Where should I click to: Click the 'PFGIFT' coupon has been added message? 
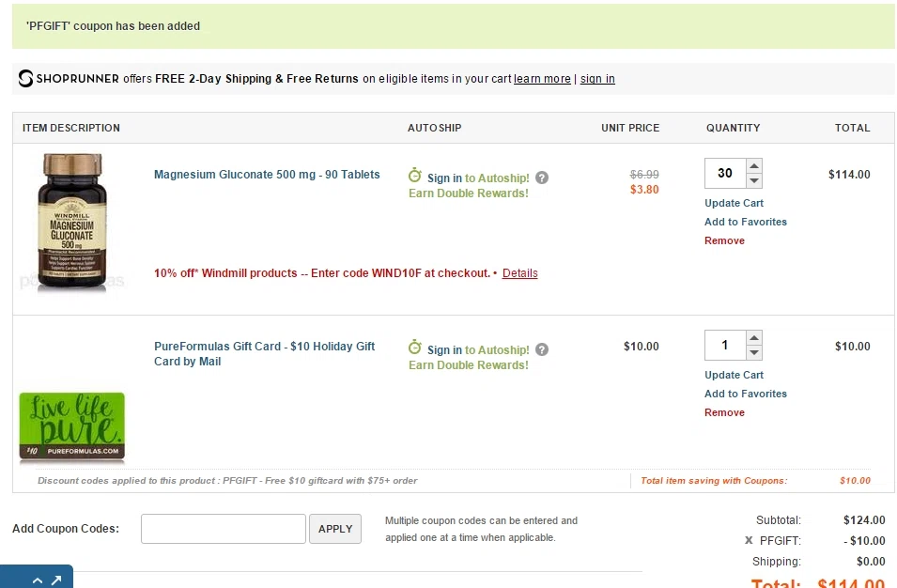coord(114,26)
